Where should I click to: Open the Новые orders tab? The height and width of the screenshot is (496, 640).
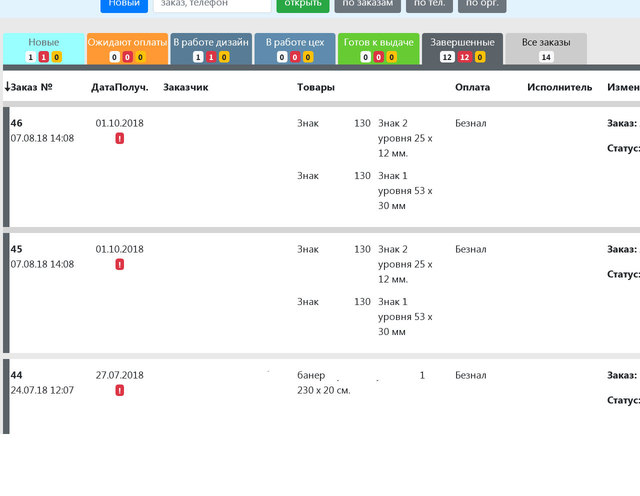click(44, 43)
